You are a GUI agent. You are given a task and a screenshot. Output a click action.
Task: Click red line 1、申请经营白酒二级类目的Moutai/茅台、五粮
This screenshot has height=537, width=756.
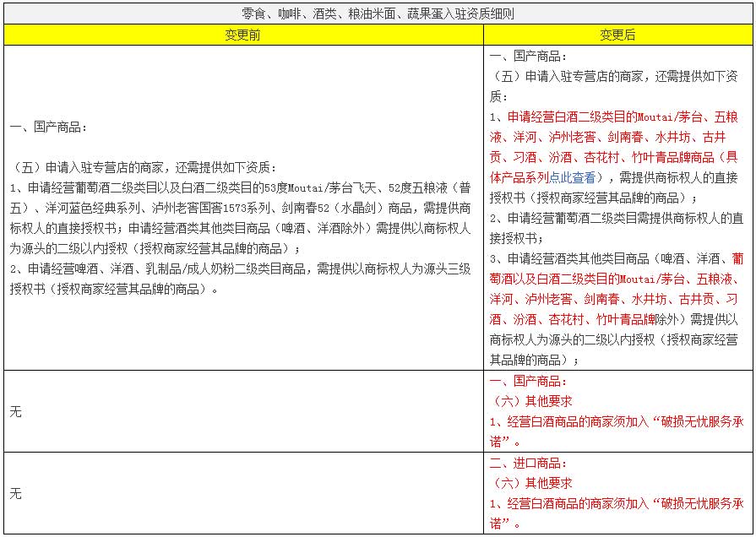coord(614,117)
